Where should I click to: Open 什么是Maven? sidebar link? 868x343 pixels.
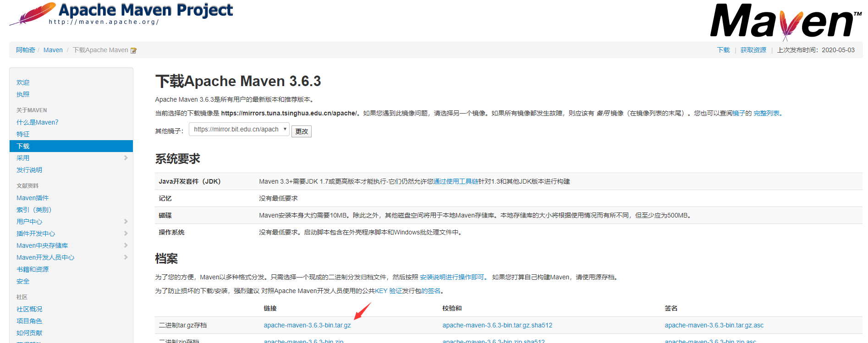[x=38, y=122]
